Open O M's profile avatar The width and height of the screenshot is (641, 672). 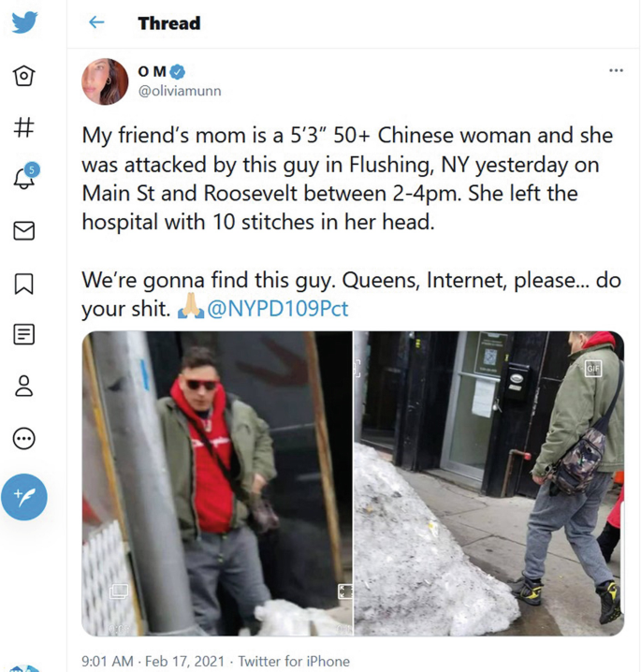pyautogui.click(x=105, y=81)
